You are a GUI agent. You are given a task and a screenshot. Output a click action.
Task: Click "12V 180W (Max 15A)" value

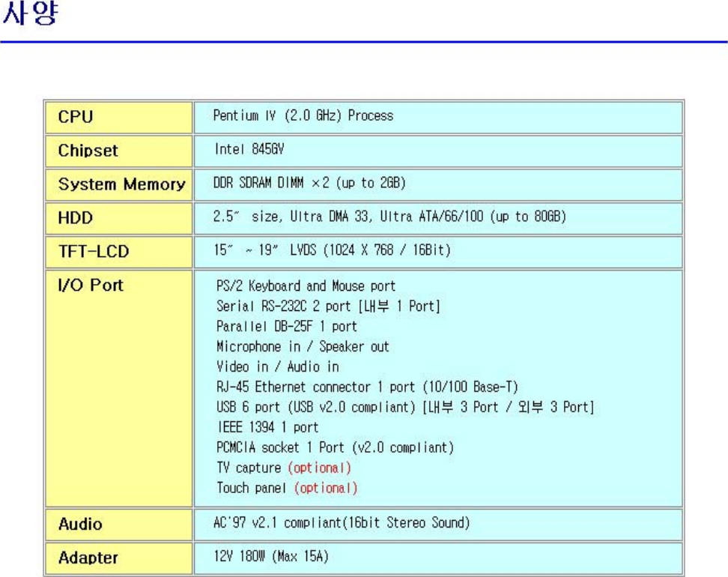pyautogui.click(x=271, y=556)
